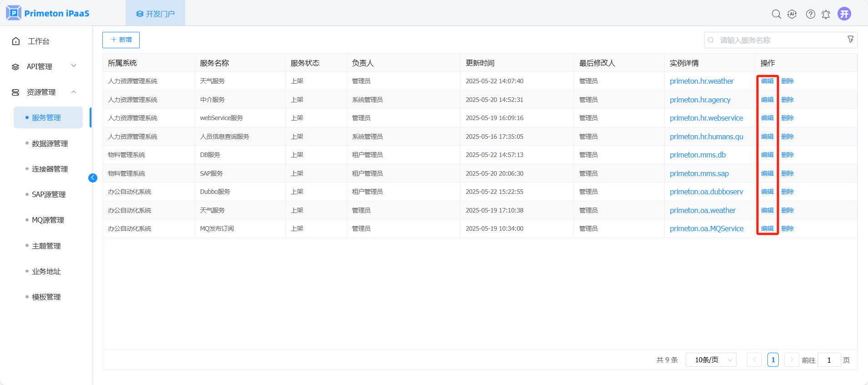Switch to the 开发门户 tab
The height and width of the screenshot is (385, 868).
156,14
